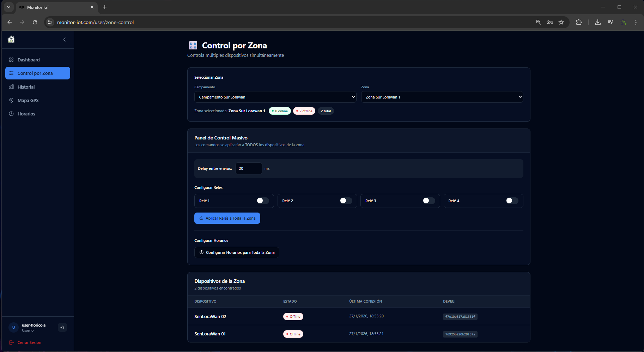Turn on Relé 2 toggle

346,201
